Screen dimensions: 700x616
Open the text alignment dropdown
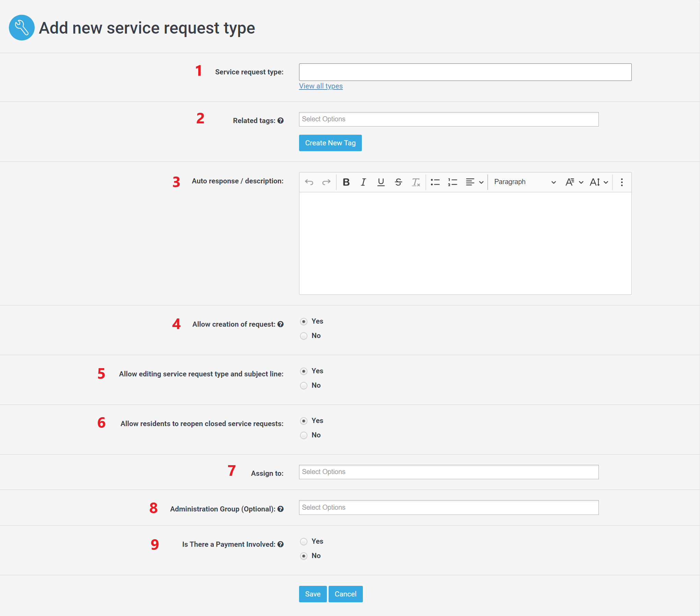pos(474,182)
